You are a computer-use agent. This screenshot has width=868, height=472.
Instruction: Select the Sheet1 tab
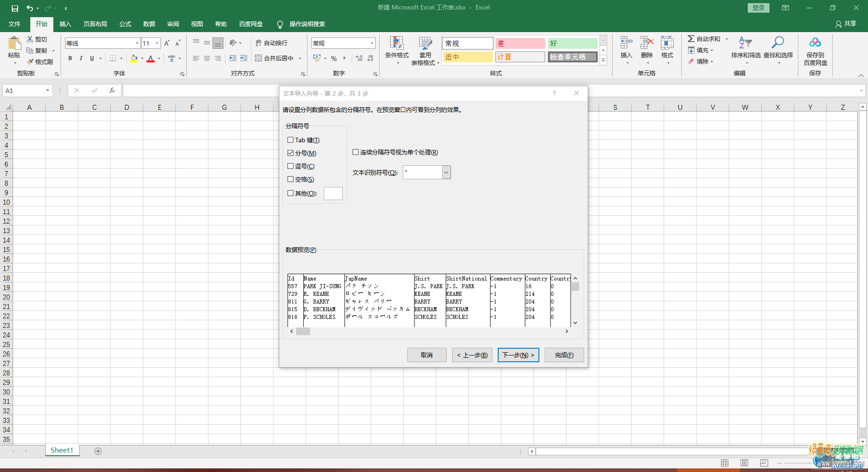[62, 450]
